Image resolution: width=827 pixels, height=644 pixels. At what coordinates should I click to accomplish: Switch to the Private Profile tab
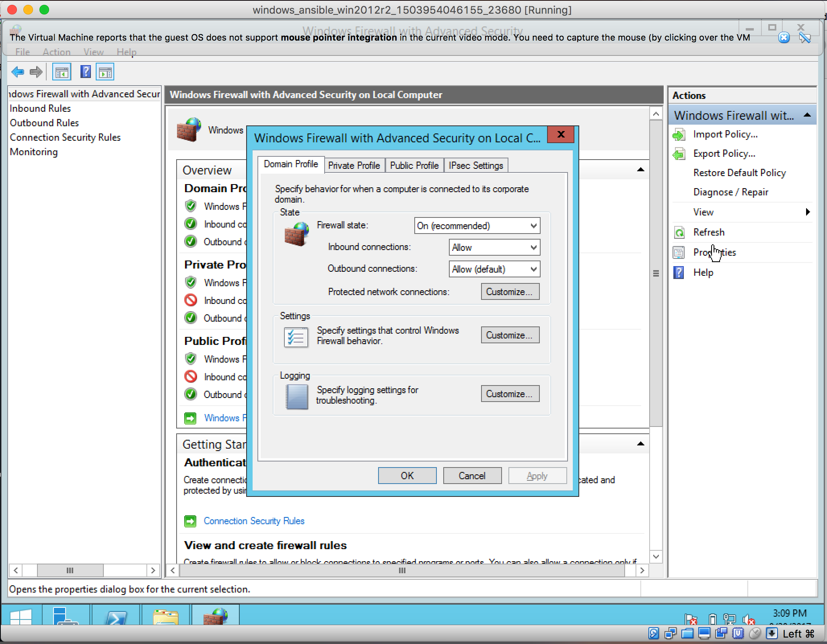pos(354,166)
